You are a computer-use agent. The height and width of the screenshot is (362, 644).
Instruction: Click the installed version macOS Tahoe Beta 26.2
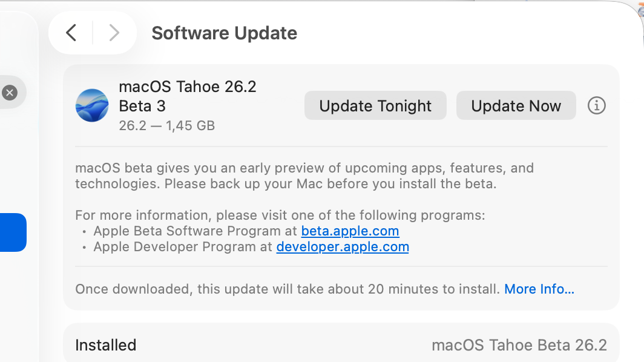click(x=519, y=345)
